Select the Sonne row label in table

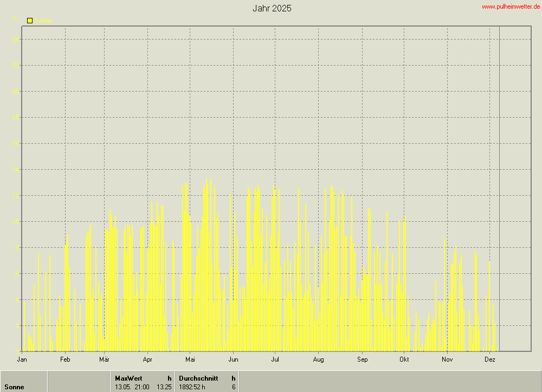tap(14, 387)
